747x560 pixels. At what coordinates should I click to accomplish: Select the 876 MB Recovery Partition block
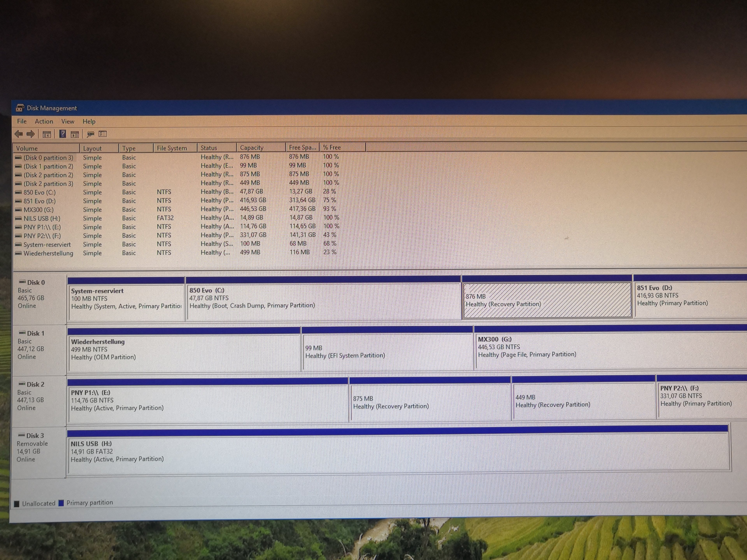pos(547,300)
